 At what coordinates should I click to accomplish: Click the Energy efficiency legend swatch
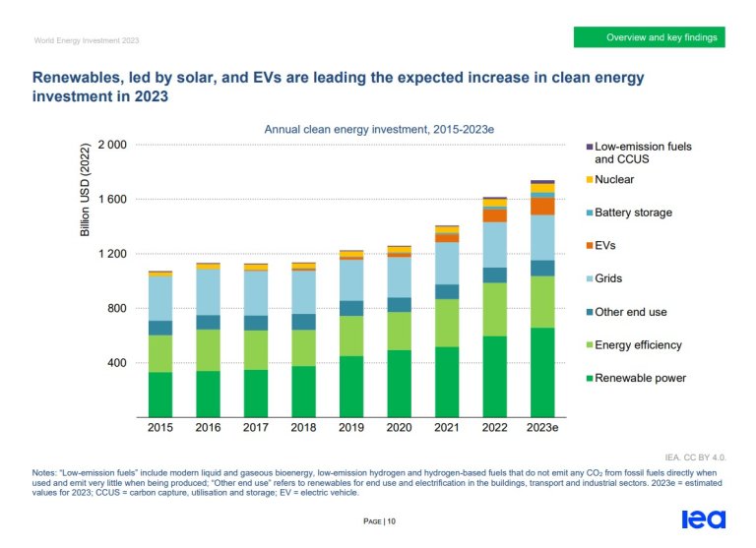[x=590, y=345]
